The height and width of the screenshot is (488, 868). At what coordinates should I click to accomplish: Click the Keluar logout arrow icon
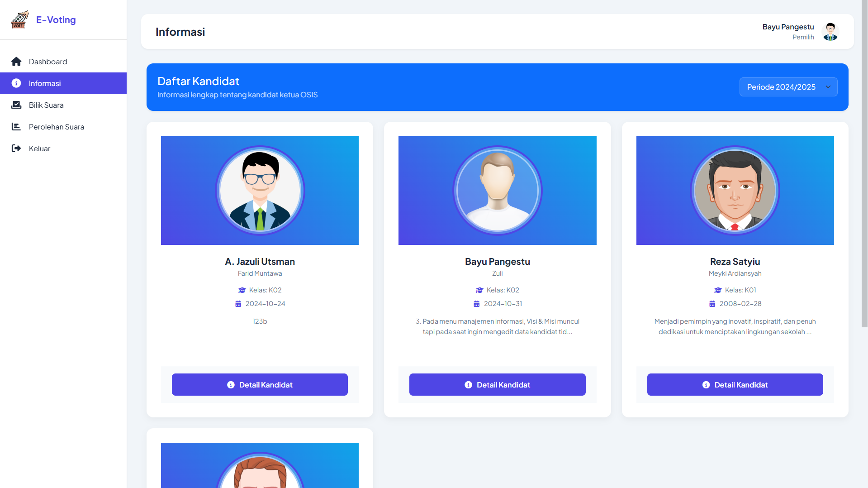pyautogui.click(x=16, y=148)
